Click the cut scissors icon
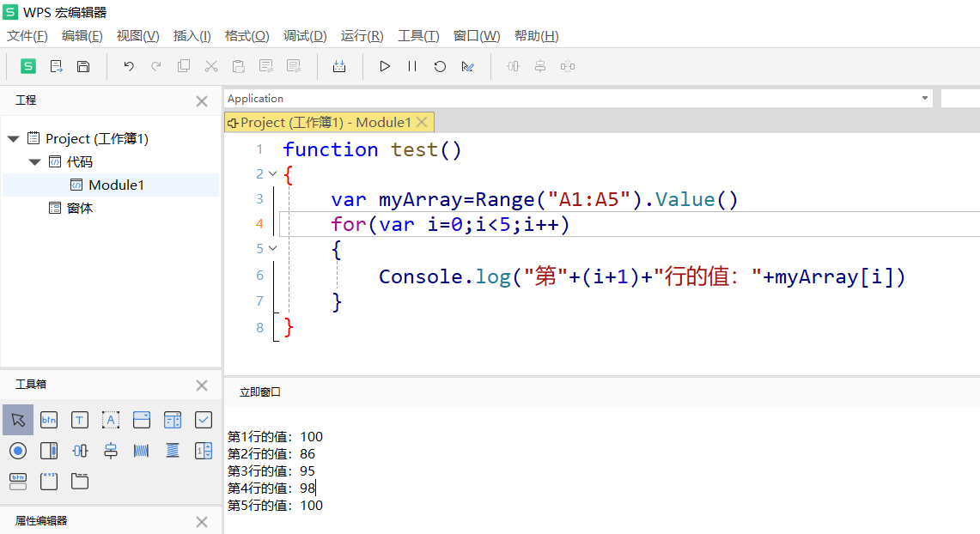 pos(211,66)
